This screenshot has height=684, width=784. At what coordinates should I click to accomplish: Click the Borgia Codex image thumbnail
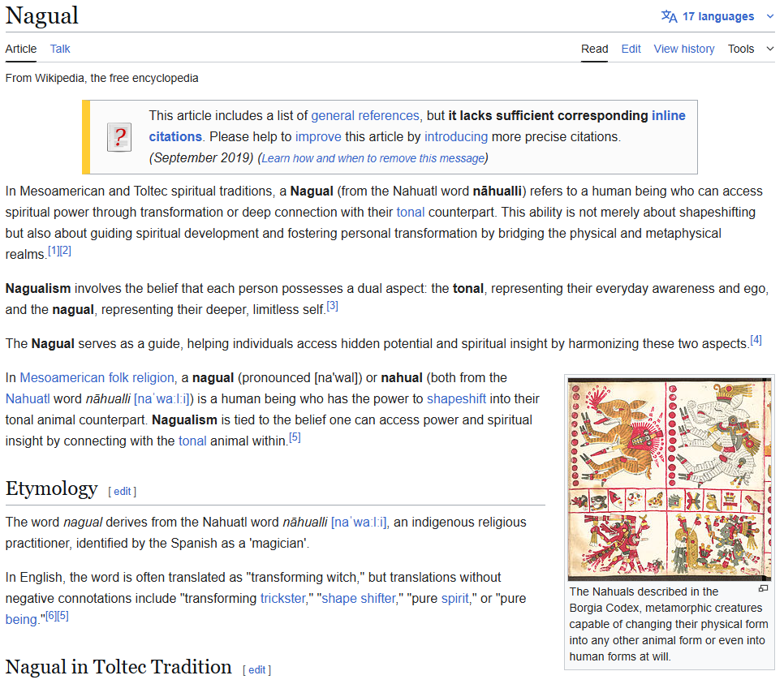pyautogui.click(x=669, y=478)
